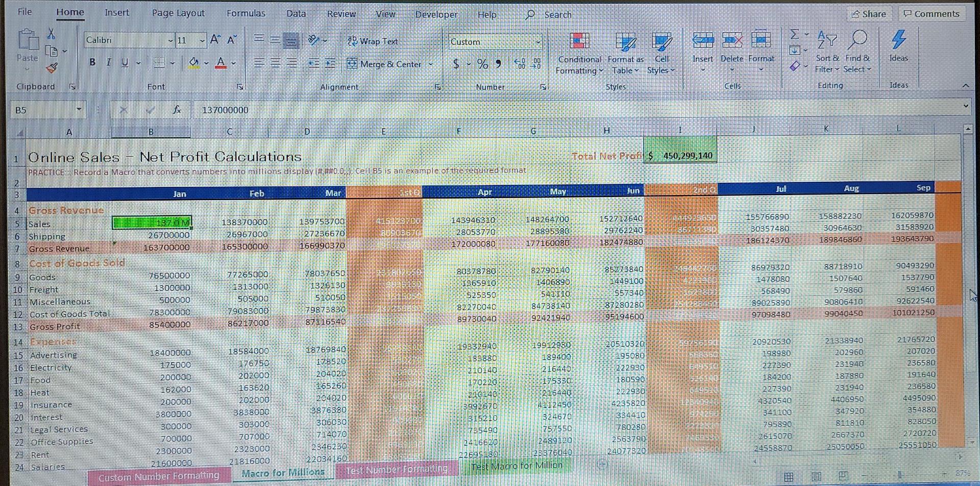980x486 pixels.
Task: Open the Fill Color dropdown arrow
Action: point(206,63)
